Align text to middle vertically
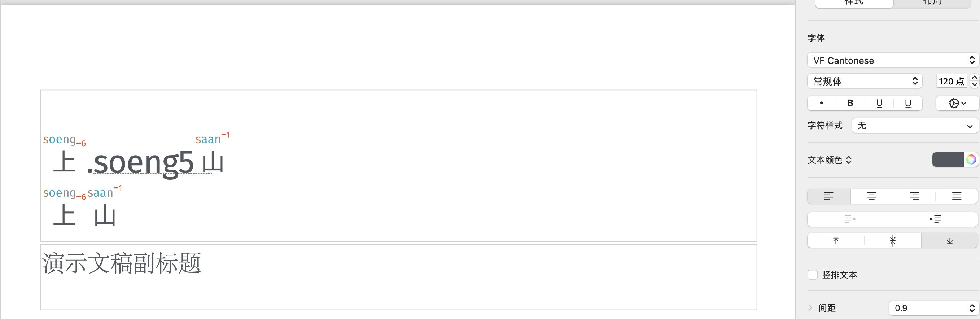Screen dimensions: 980x319 893,241
